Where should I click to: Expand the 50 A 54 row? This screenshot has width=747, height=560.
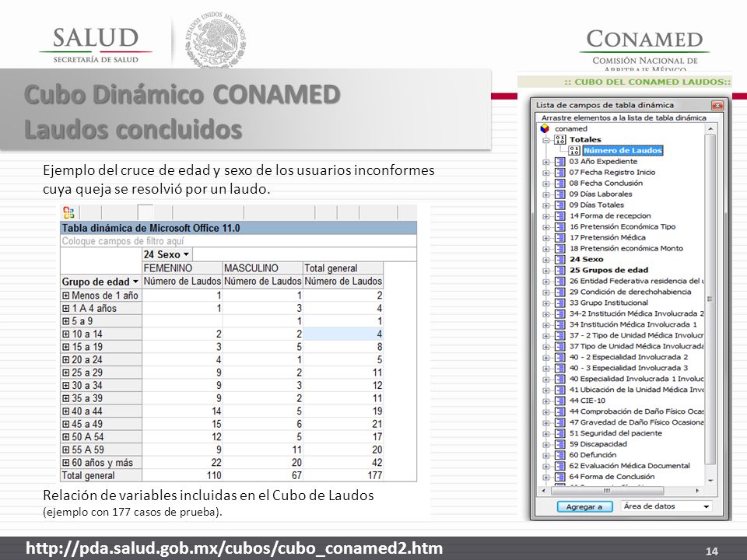[65, 436]
